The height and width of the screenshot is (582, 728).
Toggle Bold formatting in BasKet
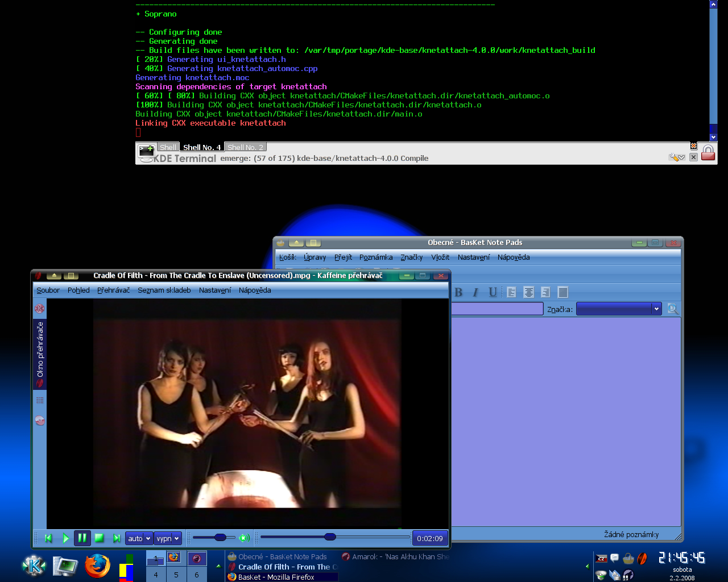pos(458,292)
